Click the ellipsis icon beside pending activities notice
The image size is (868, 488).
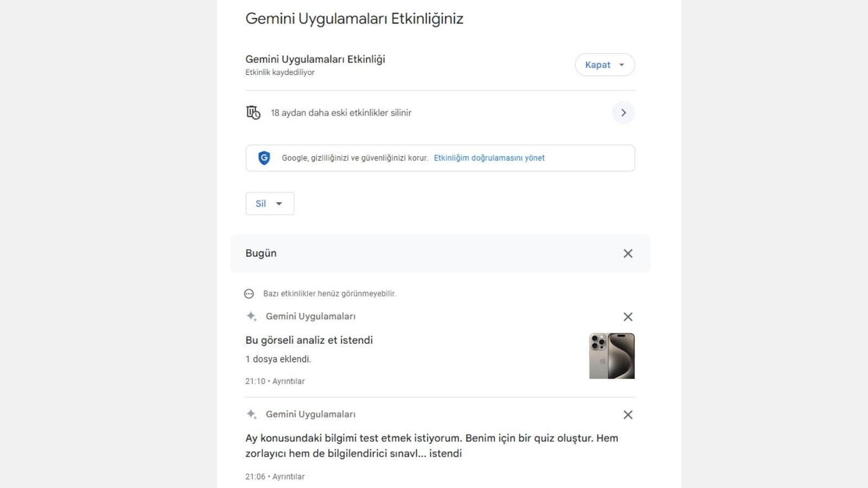[x=250, y=293]
